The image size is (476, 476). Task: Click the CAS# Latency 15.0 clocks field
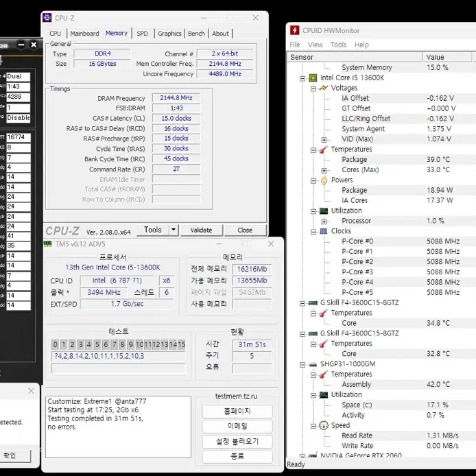176,118
